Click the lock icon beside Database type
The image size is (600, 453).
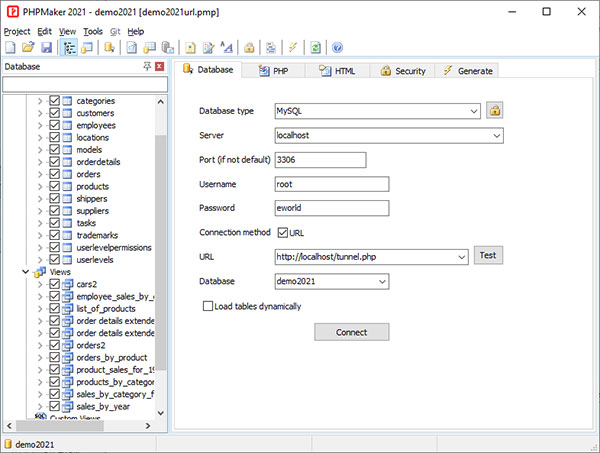point(494,110)
